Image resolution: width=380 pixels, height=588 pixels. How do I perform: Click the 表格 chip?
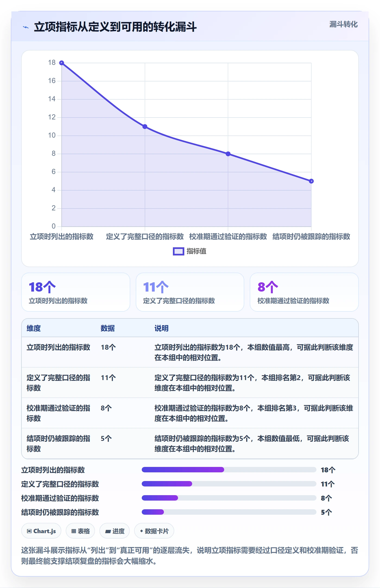[80, 531]
